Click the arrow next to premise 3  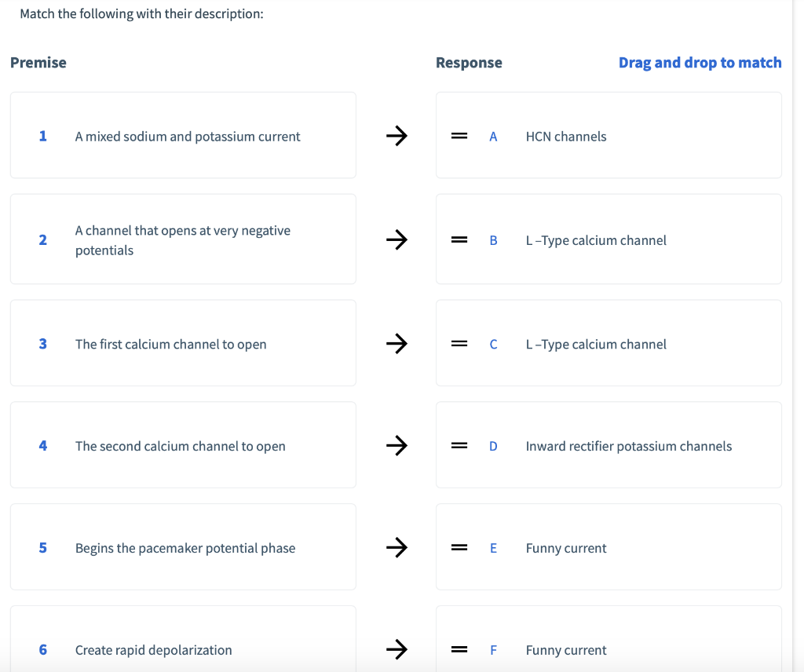[x=397, y=344]
